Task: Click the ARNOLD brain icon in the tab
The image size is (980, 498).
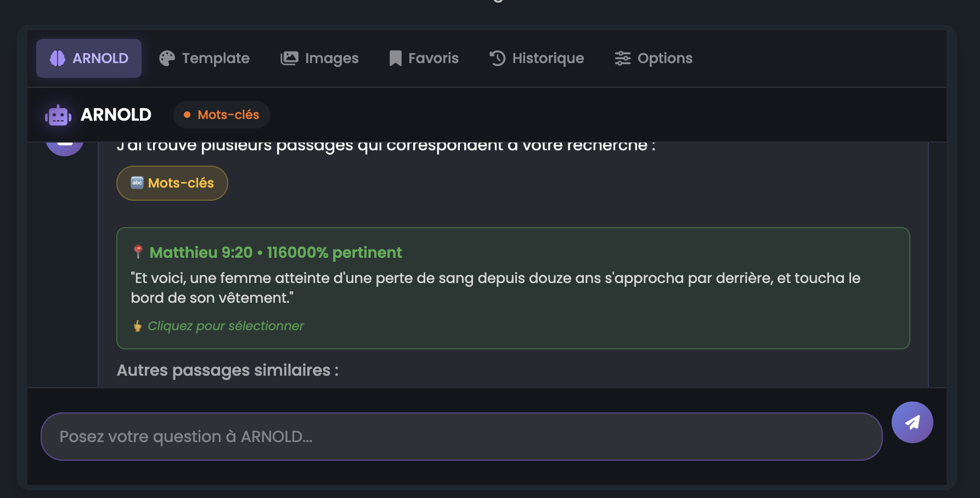Action: tap(58, 58)
